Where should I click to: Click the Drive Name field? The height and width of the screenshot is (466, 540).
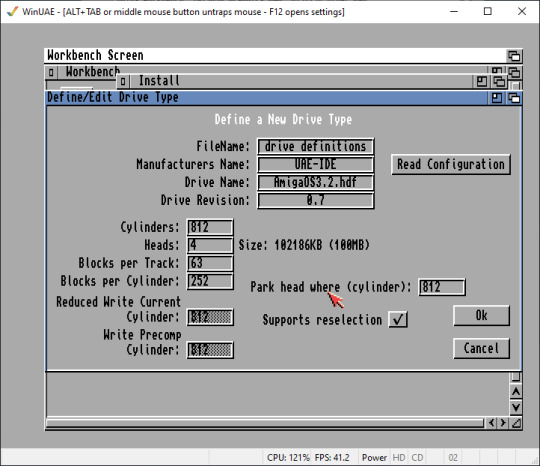pyautogui.click(x=315, y=182)
